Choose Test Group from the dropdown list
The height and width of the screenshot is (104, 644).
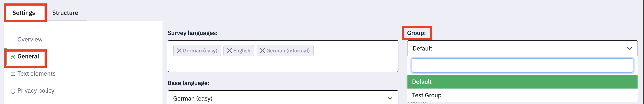pyautogui.click(x=427, y=95)
